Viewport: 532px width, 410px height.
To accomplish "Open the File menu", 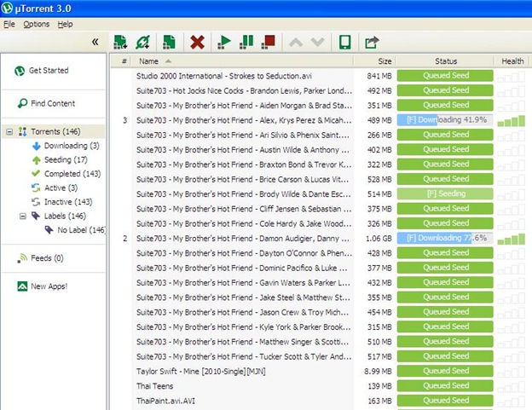I will tap(9, 24).
